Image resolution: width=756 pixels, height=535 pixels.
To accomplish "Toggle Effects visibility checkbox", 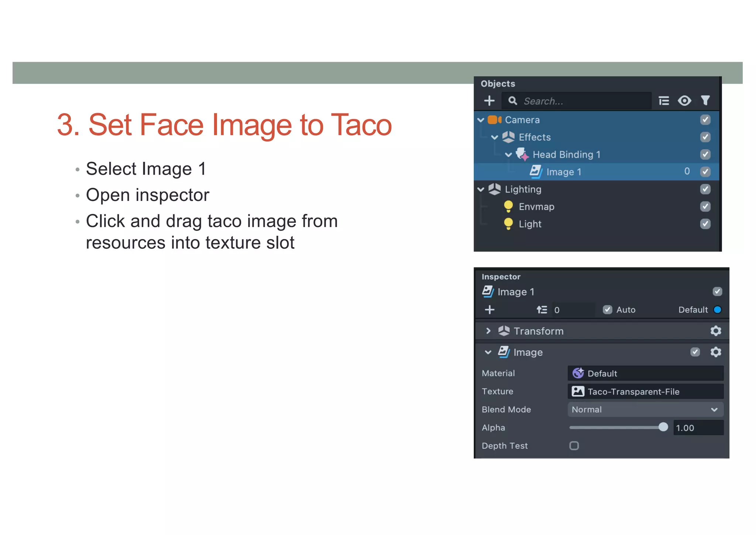I will click(x=705, y=137).
